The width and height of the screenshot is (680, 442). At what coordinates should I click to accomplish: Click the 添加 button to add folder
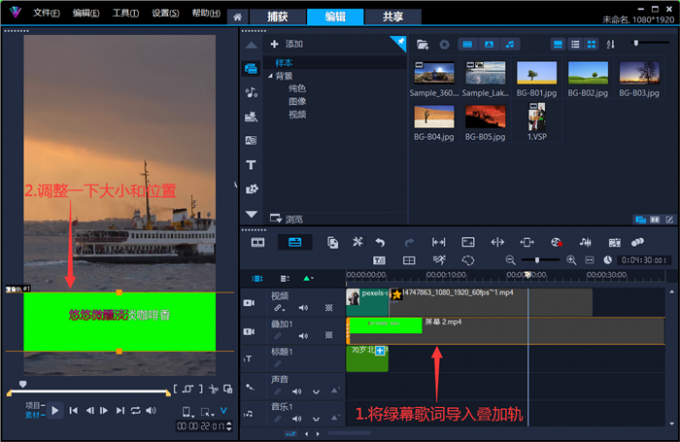287,44
